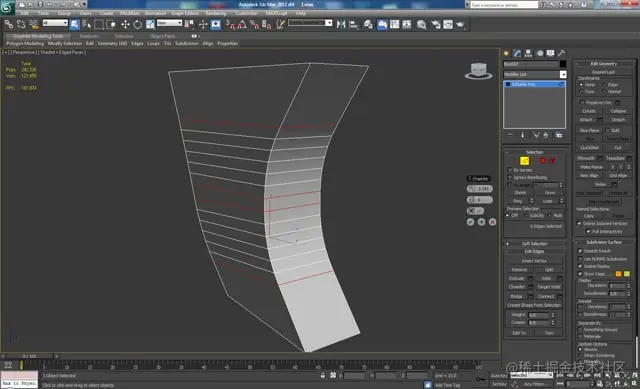The width and height of the screenshot is (640, 389).
Task: Click the Render Production teapot icon
Action: (x=460, y=24)
